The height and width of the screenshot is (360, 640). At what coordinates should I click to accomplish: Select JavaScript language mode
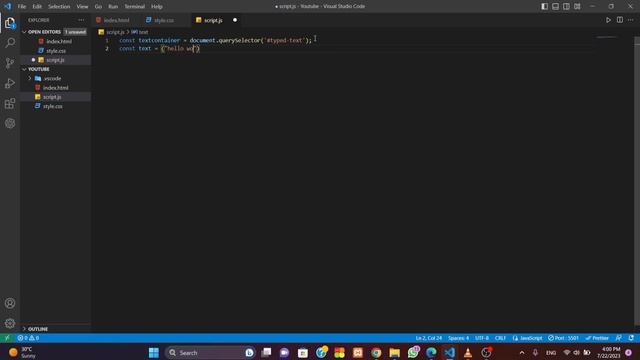(x=527, y=338)
